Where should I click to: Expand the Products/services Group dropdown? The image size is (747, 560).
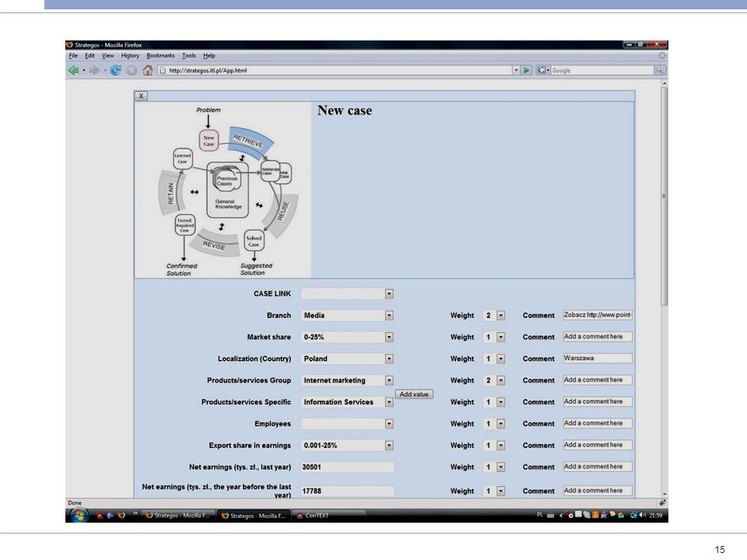pyautogui.click(x=389, y=380)
